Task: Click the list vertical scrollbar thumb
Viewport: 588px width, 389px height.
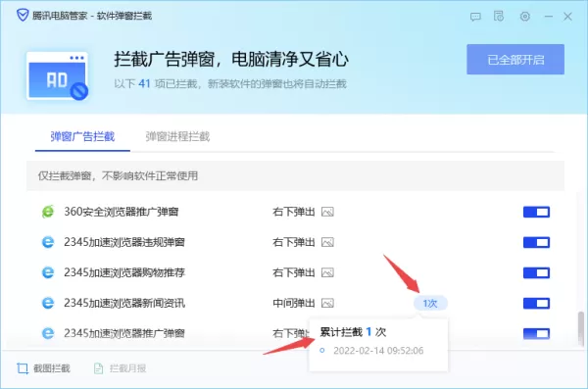Action: (581, 329)
